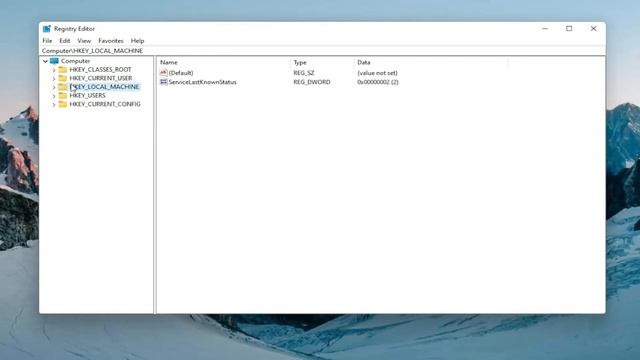The height and width of the screenshot is (360, 640).
Task: Click the (Default) string value icon
Action: click(164, 73)
